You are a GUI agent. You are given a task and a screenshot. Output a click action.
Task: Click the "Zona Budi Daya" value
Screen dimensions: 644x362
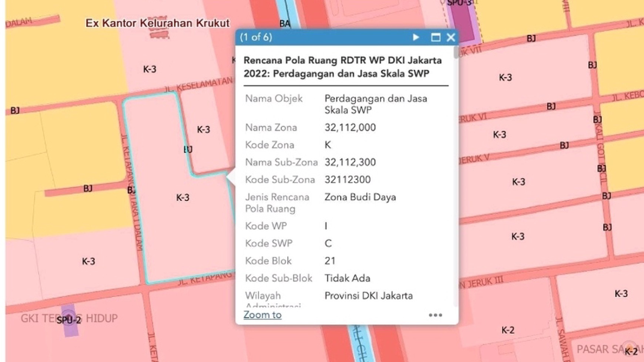pyautogui.click(x=360, y=197)
